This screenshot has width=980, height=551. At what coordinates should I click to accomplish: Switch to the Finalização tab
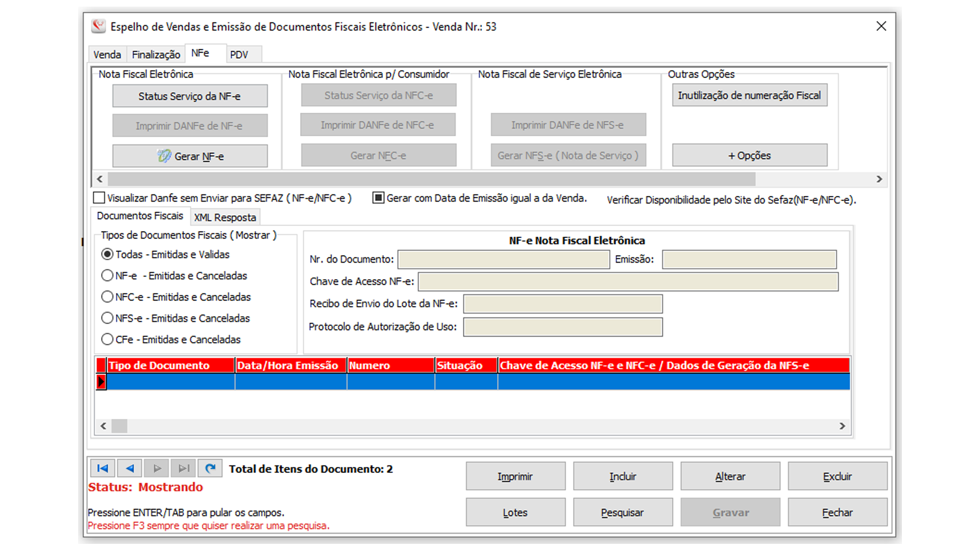click(156, 55)
